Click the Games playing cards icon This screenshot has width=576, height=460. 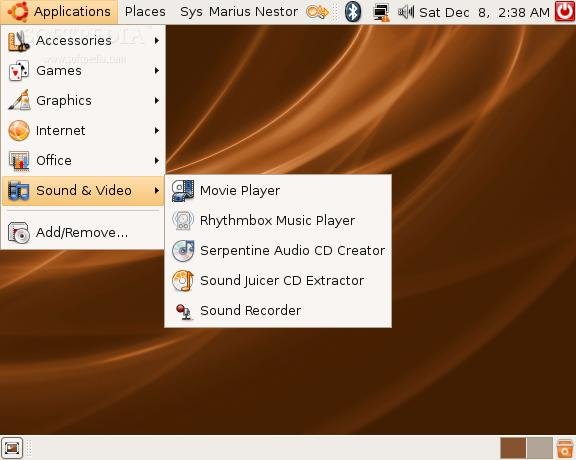click(18, 71)
